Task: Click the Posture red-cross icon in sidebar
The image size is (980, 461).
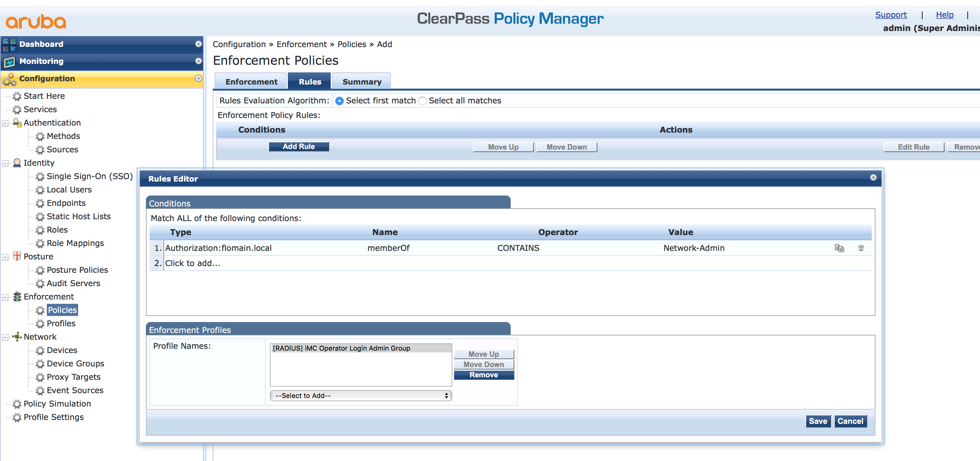Action: tap(17, 256)
